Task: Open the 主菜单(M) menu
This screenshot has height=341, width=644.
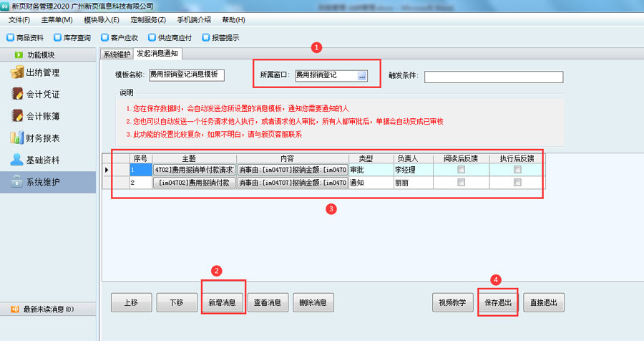Action: [x=57, y=19]
